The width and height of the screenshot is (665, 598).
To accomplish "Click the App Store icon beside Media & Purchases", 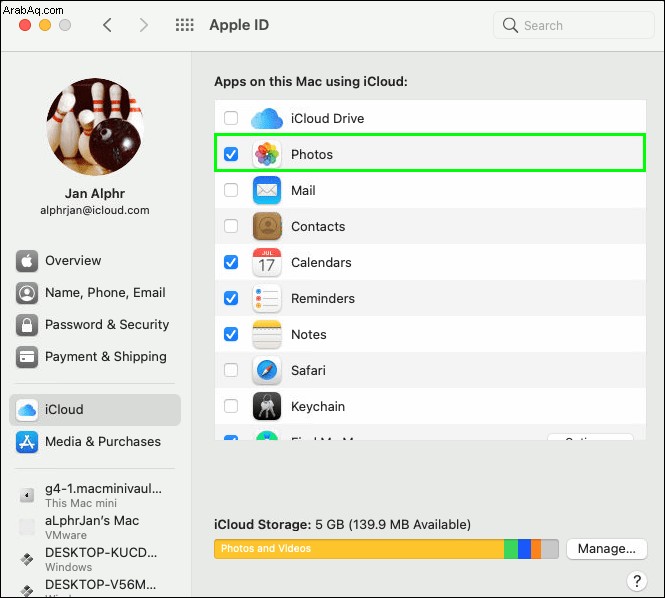I will click(x=27, y=442).
